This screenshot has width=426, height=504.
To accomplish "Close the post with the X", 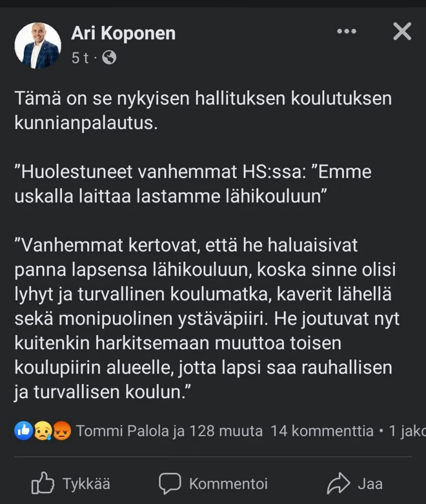I will point(402,32).
